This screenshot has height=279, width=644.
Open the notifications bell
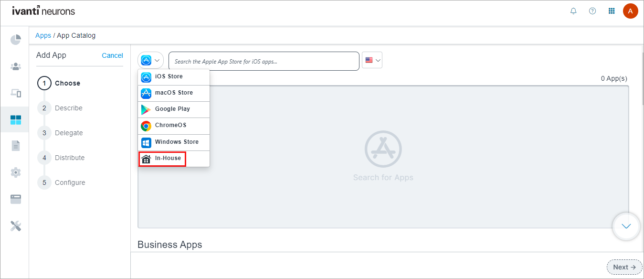point(573,11)
